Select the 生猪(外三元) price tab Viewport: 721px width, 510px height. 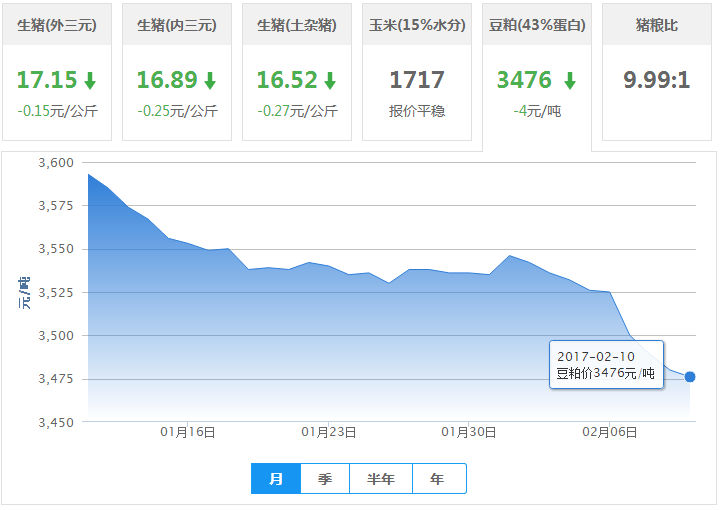(x=57, y=72)
